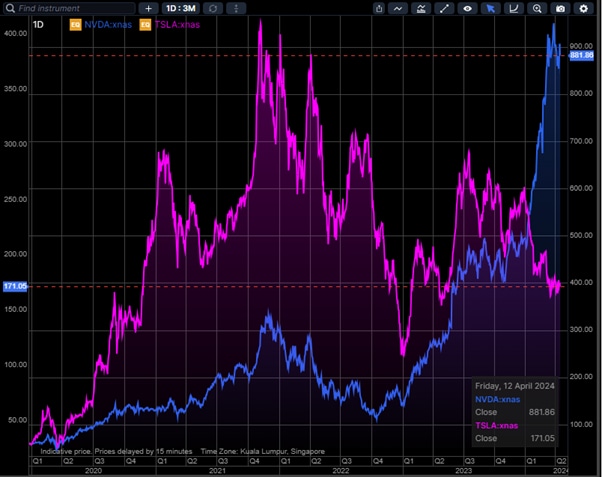Click the orange EQ badge beside NVDA
Screen dimensions: 602x477
tap(76, 25)
